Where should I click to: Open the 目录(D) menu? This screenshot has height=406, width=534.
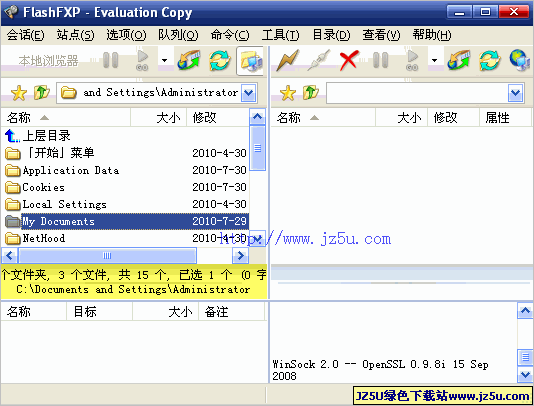(x=331, y=35)
